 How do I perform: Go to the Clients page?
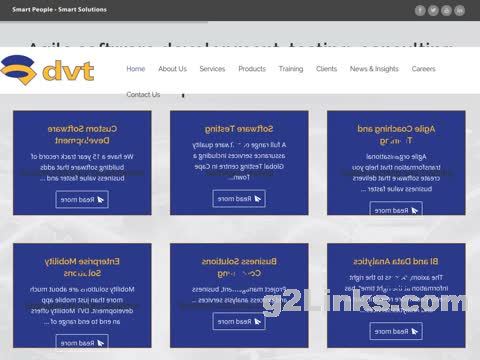tap(326, 69)
